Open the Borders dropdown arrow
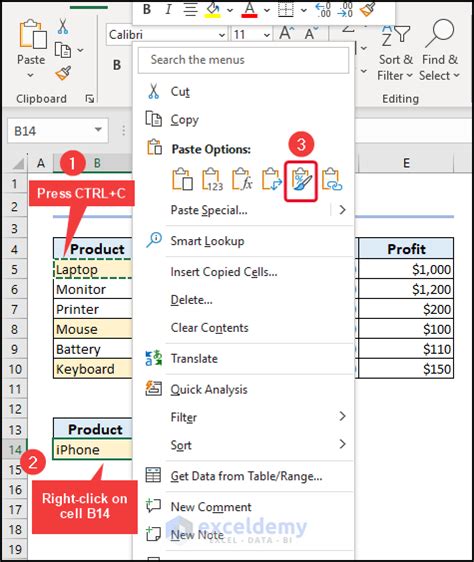This screenshot has height=562, width=474. (x=304, y=10)
